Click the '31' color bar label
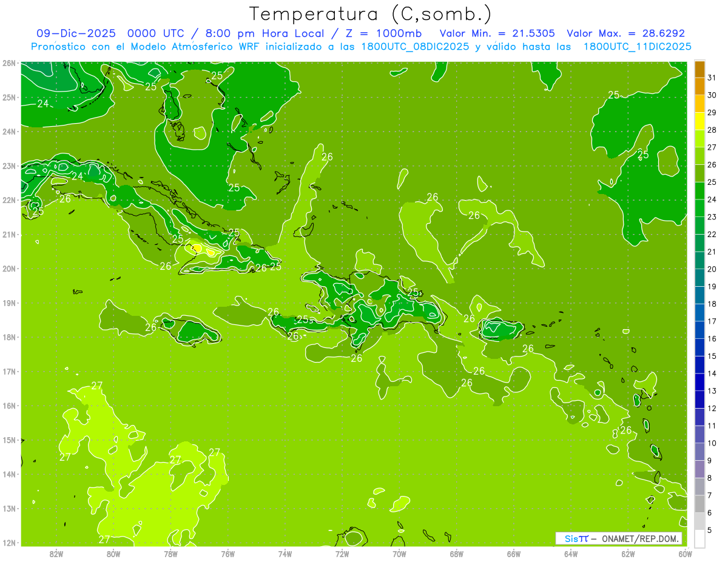 point(712,78)
